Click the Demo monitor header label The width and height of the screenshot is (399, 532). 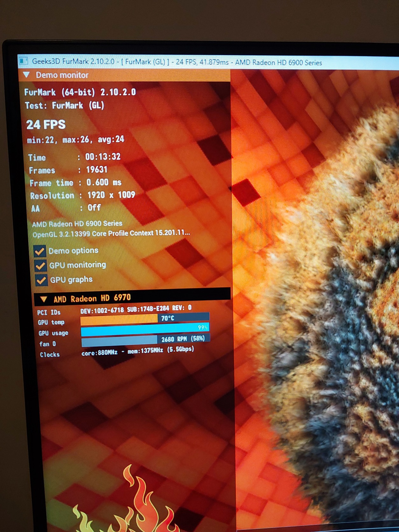[x=62, y=75]
